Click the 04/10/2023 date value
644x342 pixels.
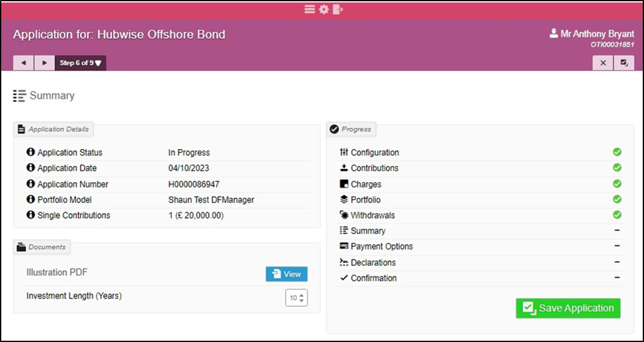[189, 168]
